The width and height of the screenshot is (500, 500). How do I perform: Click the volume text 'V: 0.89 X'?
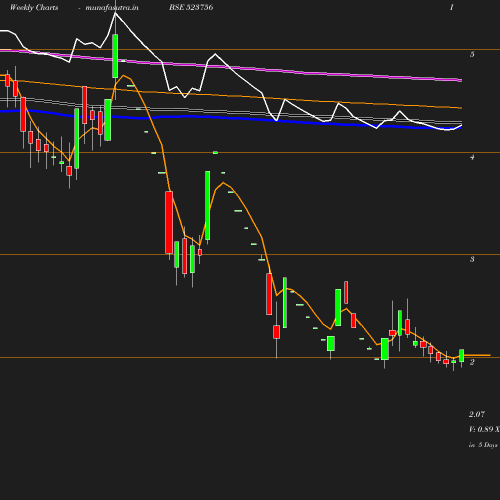(484, 429)
